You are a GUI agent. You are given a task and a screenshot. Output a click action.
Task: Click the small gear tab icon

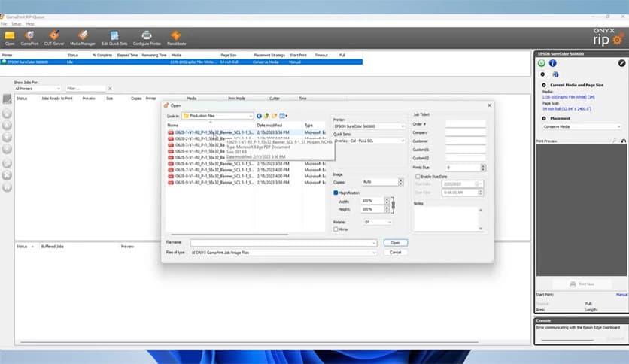pyautogui.click(x=542, y=74)
